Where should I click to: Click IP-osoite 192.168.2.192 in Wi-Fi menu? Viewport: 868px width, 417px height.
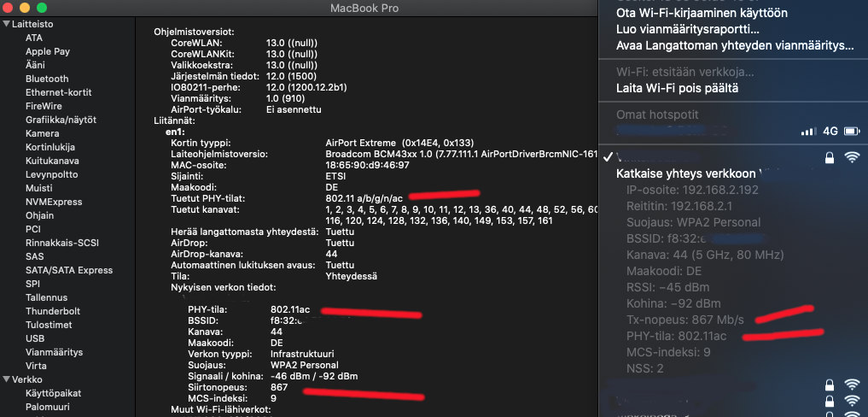coord(692,190)
